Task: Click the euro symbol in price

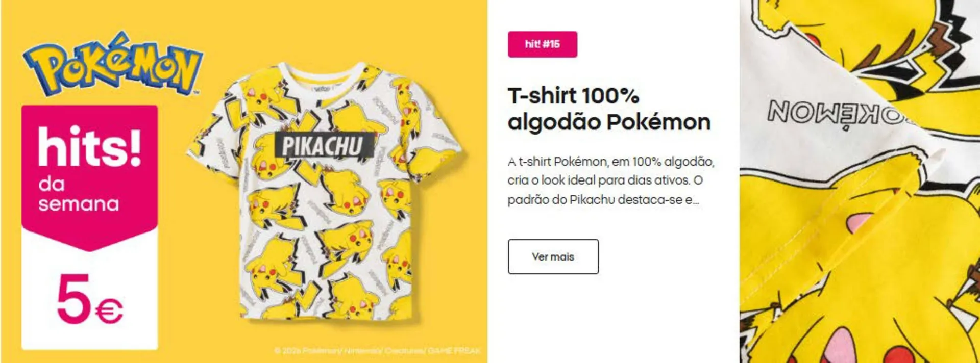Action: point(109,312)
